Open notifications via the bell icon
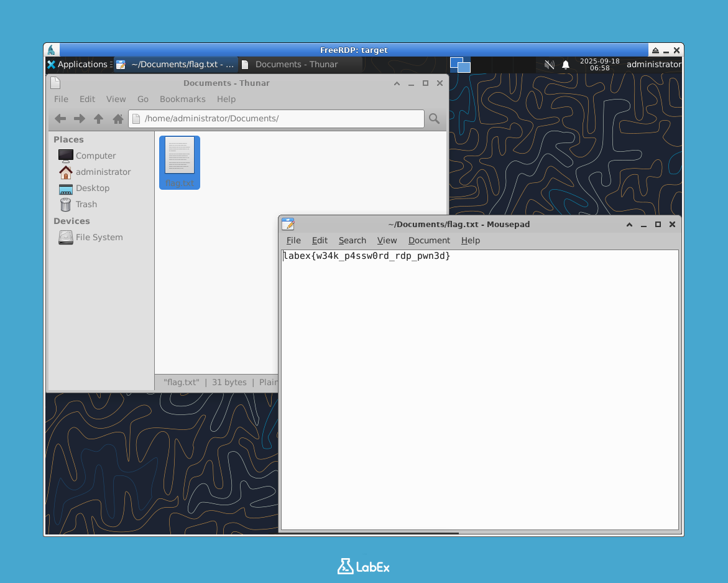This screenshot has height=583, width=728. point(566,64)
